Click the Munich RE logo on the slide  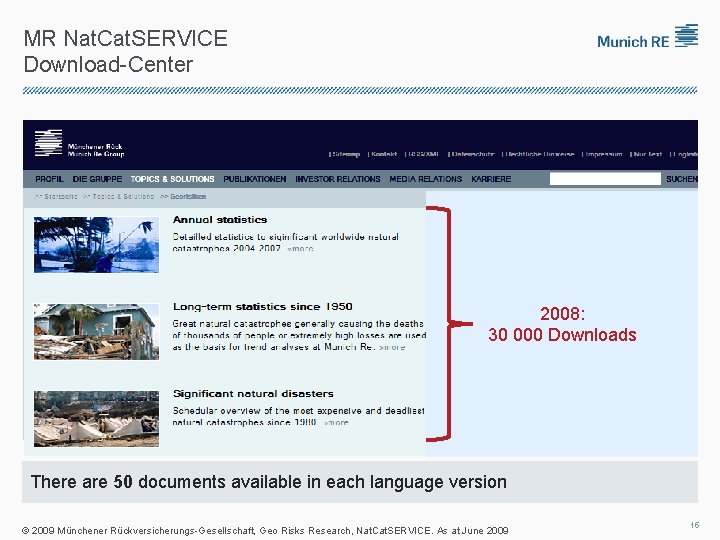tap(647, 37)
